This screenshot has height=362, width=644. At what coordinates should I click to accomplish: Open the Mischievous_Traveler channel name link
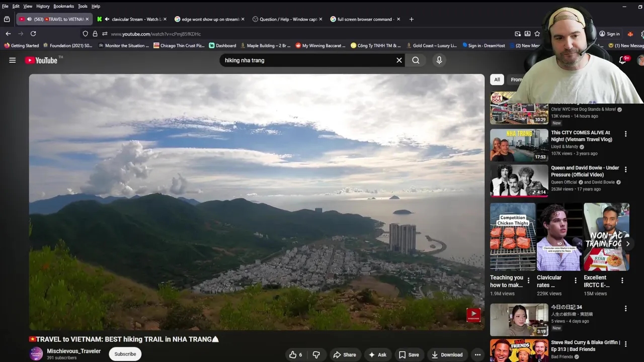[x=74, y=351]
